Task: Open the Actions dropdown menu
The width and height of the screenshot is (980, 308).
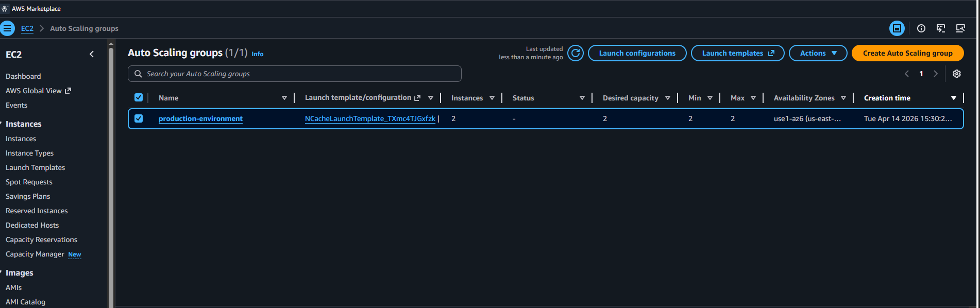Action: pyautogui.click(x=818, y=53)
